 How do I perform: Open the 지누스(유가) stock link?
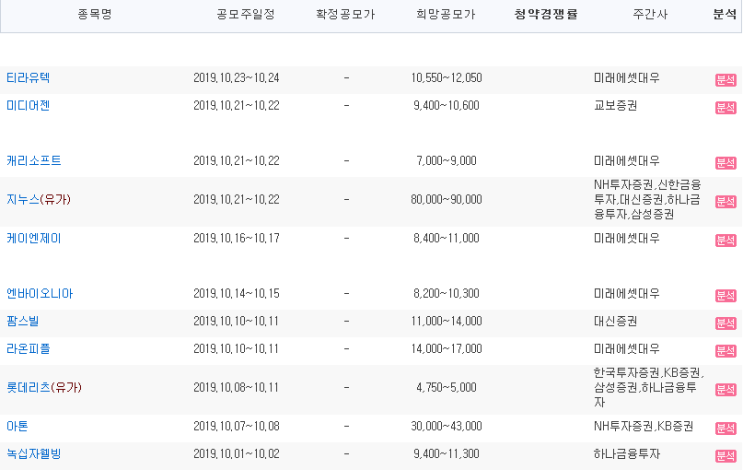[38, 199]
